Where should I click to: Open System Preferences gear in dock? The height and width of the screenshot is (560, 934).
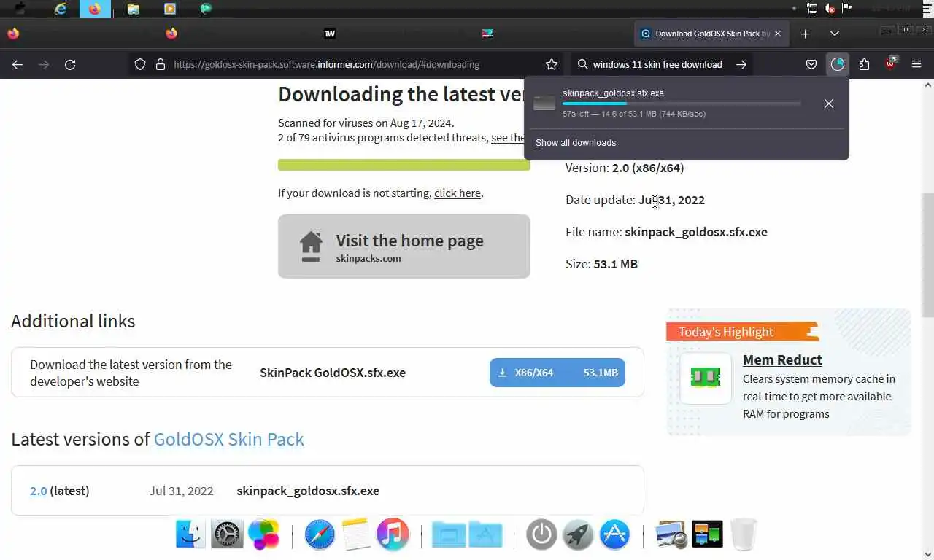tap(227, 534)
